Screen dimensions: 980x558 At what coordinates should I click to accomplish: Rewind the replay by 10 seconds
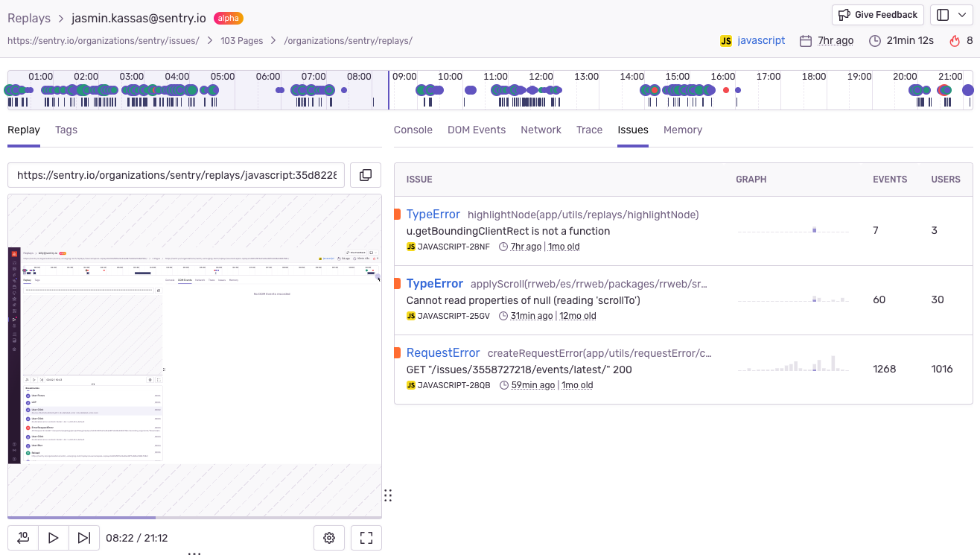22,537
